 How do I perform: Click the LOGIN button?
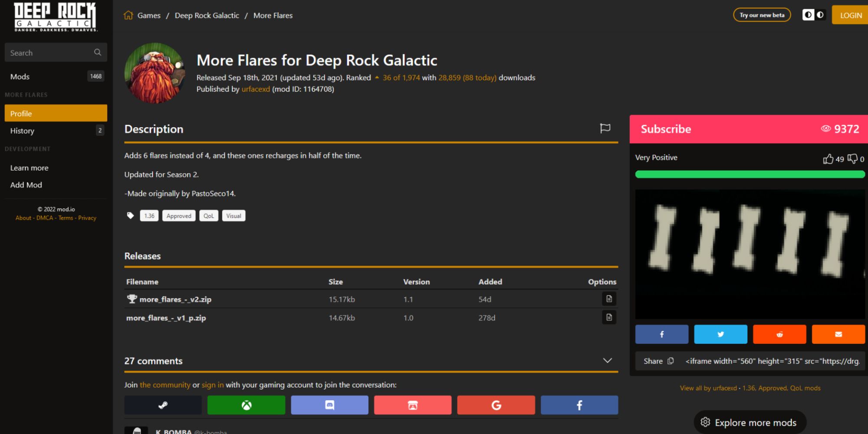tap(851, 15)
